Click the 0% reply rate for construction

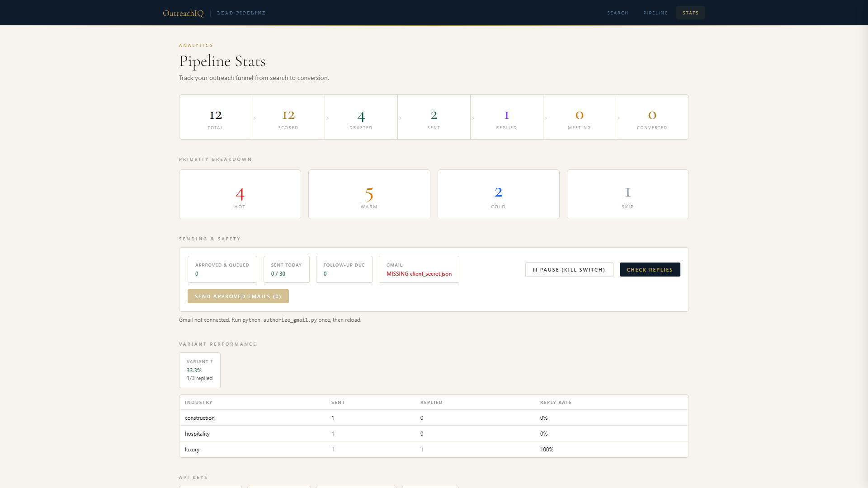[x=544, y=418]
